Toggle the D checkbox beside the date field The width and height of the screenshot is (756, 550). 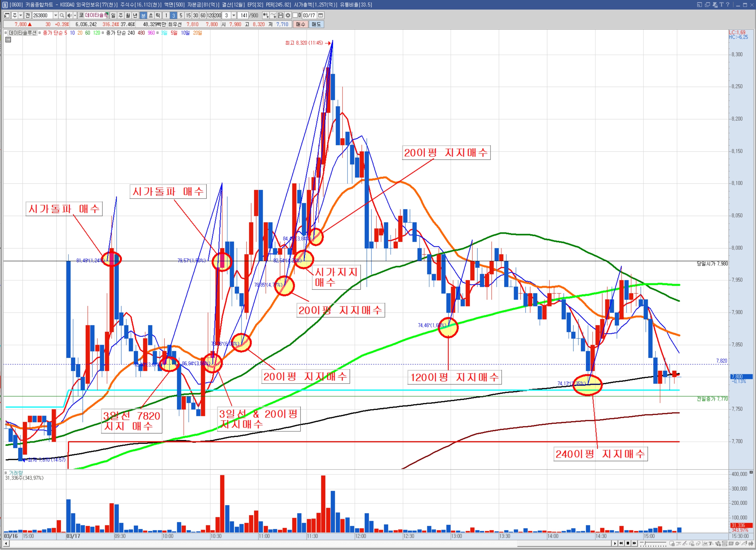pyautogui.click(x=295, y=15)
